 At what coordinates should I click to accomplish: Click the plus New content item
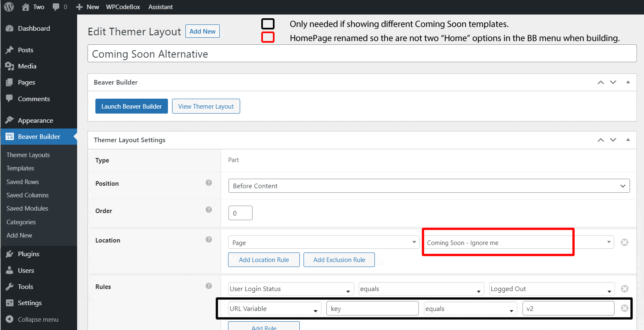click(x=87, y=7)
